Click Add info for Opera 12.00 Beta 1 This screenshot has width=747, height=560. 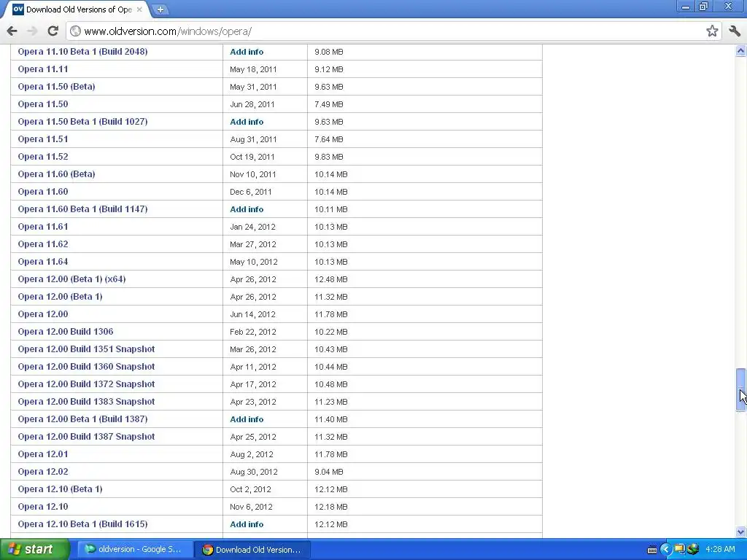tap(247, 419)
